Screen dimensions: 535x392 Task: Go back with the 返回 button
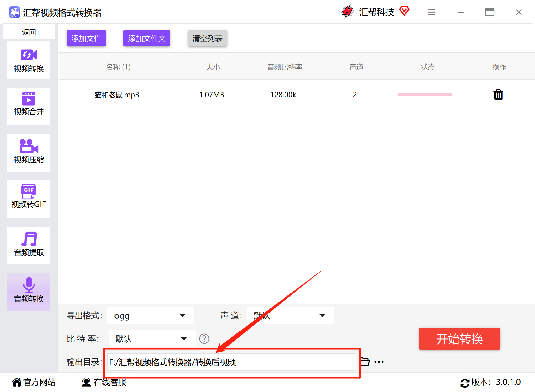(29, 32)
